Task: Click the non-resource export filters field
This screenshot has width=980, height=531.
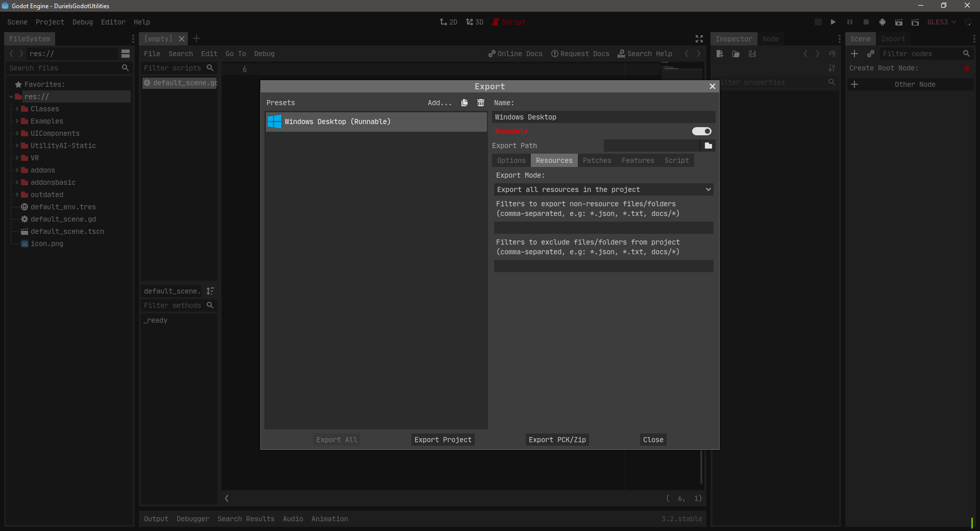Action: [x=604, y=228]
